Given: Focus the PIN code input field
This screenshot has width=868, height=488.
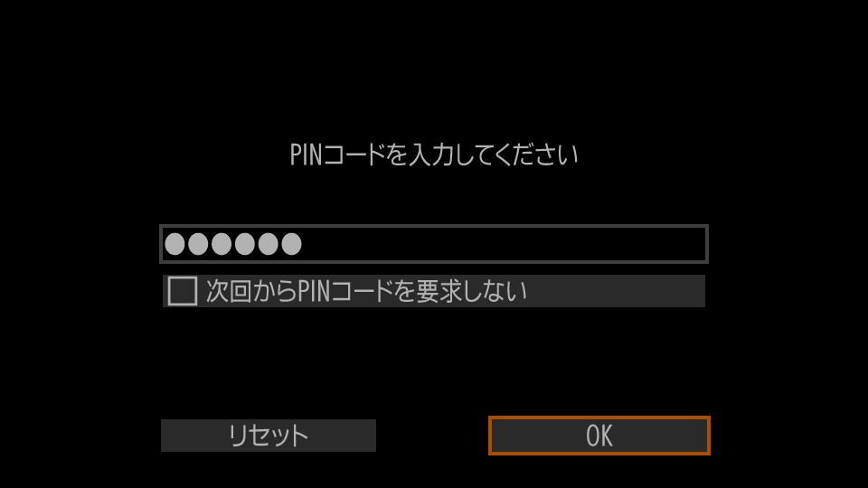Looking at the screenshot, I should click(x=434, y=244).
